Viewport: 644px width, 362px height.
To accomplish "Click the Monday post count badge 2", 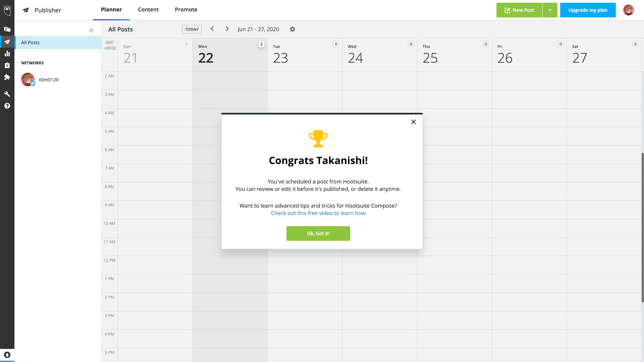I will coord(261,44).
